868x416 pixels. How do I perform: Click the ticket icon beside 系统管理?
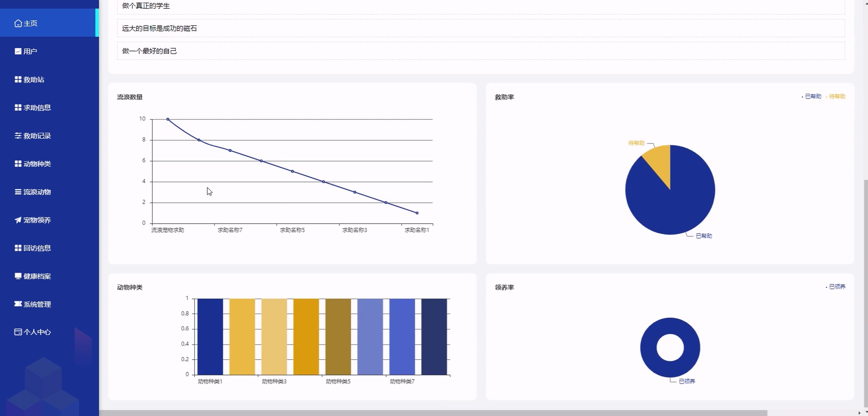click(x=18, y=304)
